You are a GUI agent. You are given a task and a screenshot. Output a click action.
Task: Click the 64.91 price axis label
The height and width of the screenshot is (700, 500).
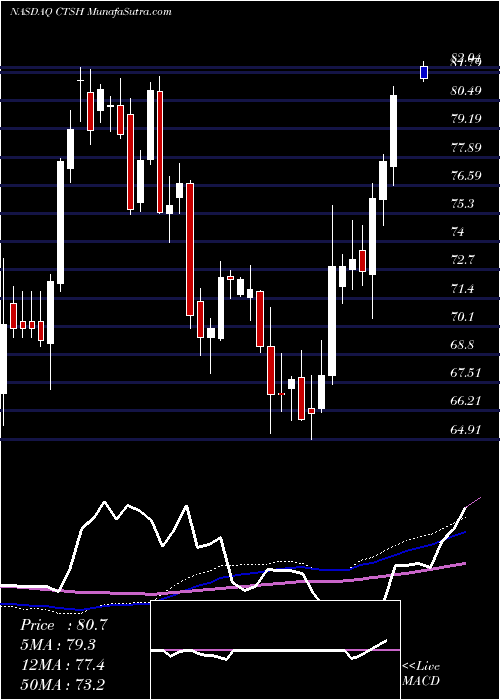coord(467,429)
